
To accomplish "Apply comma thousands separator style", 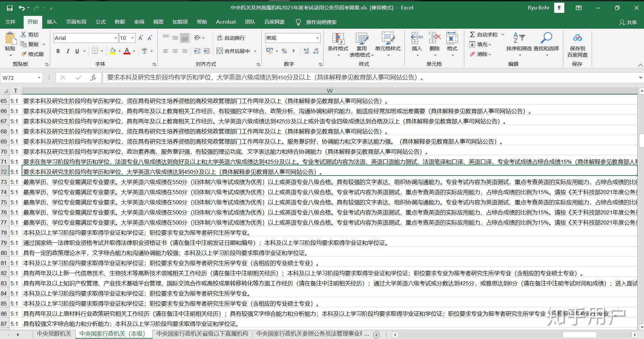I will 294,51.
